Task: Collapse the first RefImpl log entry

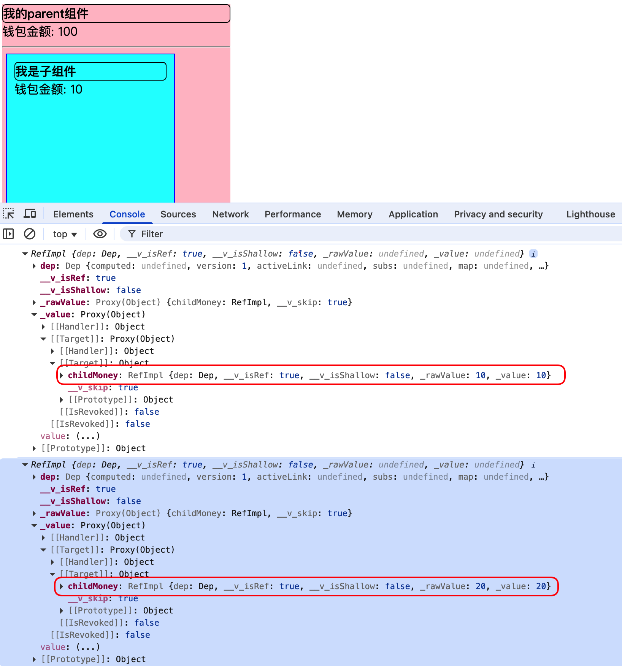Action: pos(25,254)
